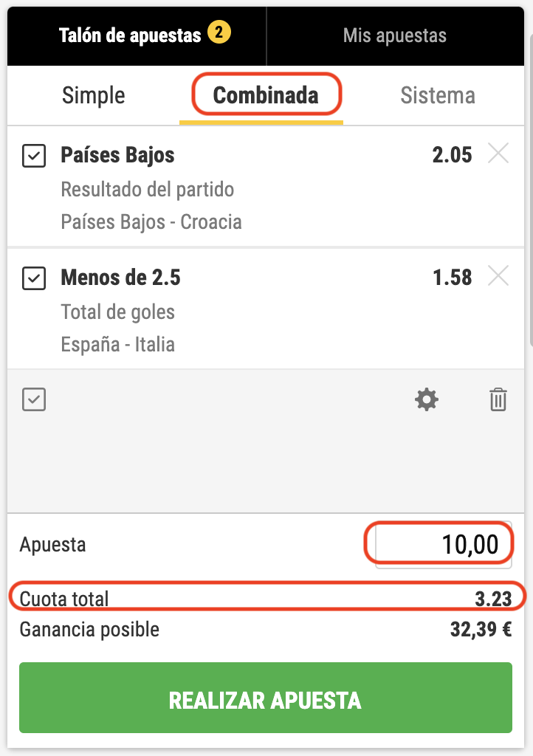
Task: Uncheck the Países Bajos bet checkbox
Action: (34, 156)
